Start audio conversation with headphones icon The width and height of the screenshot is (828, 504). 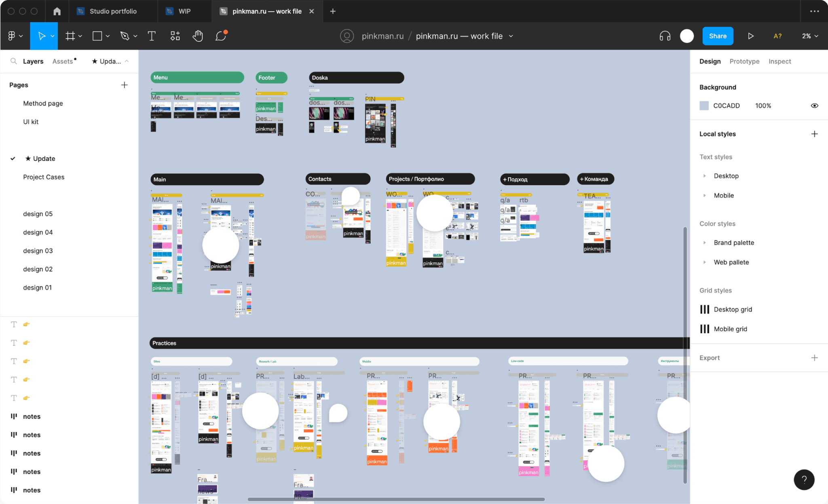coord(665,36)
